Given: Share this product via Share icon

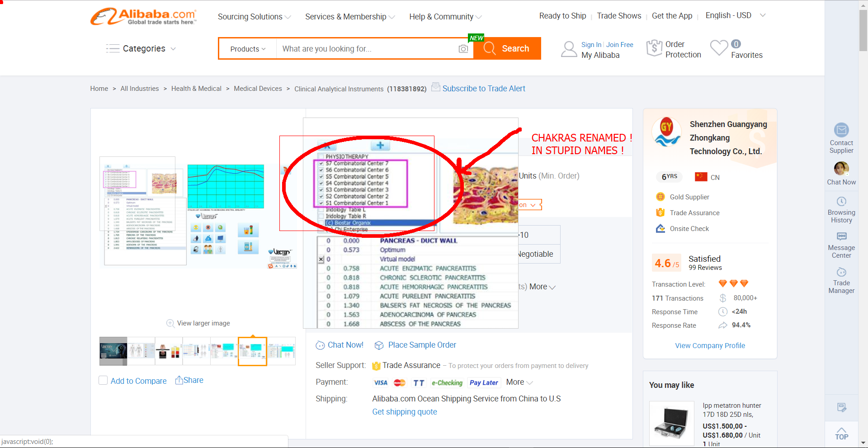Looking at the screenshot, I should (x=179, y=380).
